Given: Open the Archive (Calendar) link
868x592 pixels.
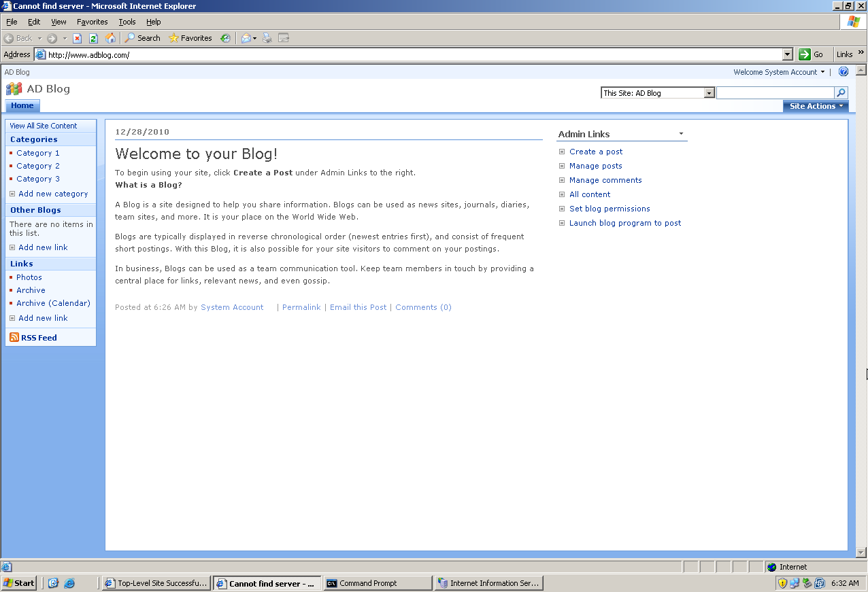Looking at the screenshot, I should 53,303.
